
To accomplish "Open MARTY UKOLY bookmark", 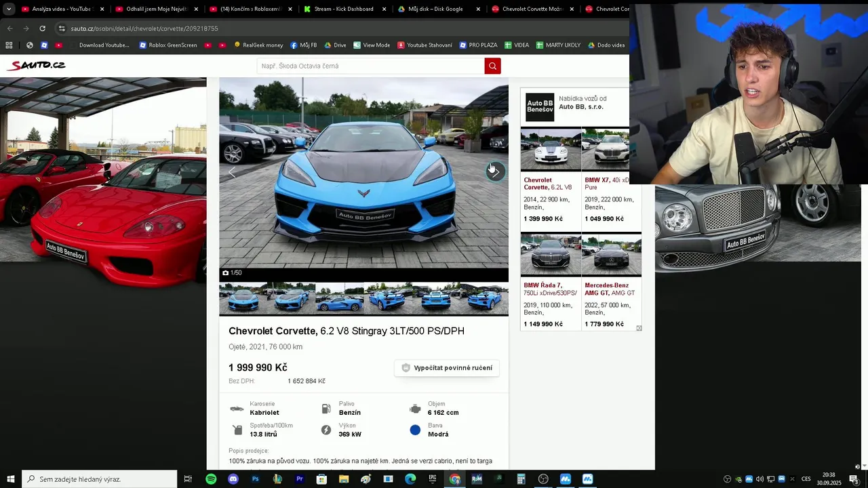I will click(x=558, y=45).
